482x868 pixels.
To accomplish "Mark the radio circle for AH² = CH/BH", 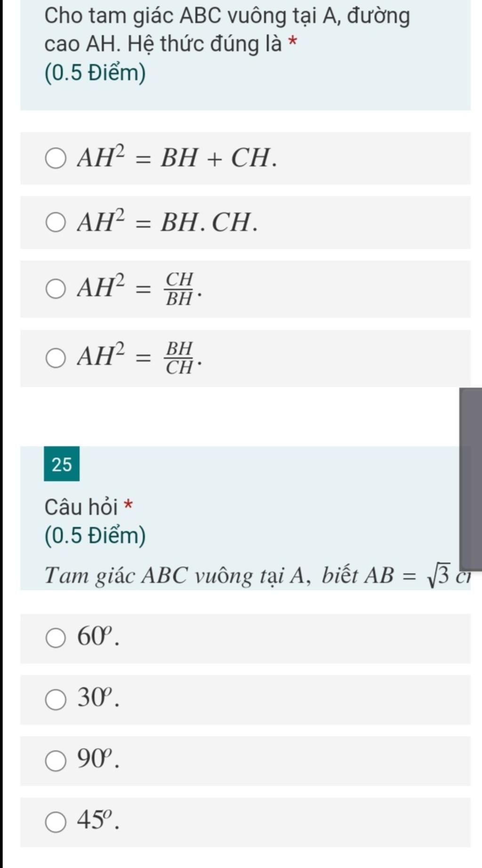I will pos(56,289).
